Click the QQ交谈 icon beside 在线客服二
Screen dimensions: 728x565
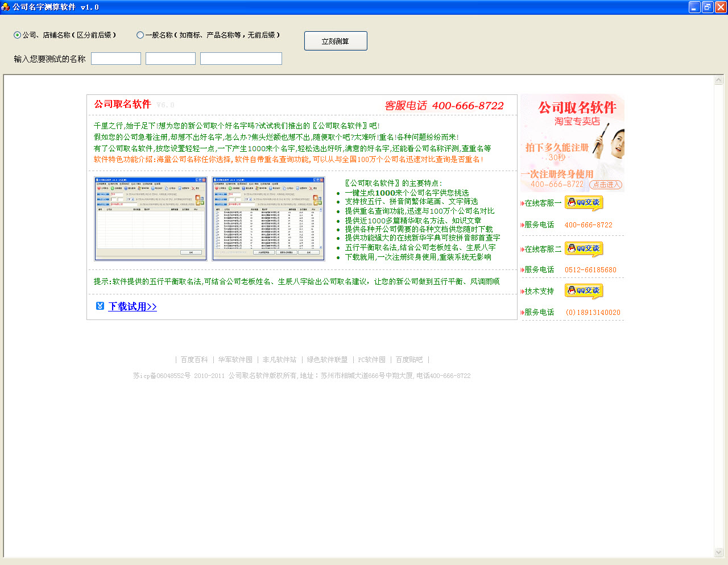(x=584, y=248)
